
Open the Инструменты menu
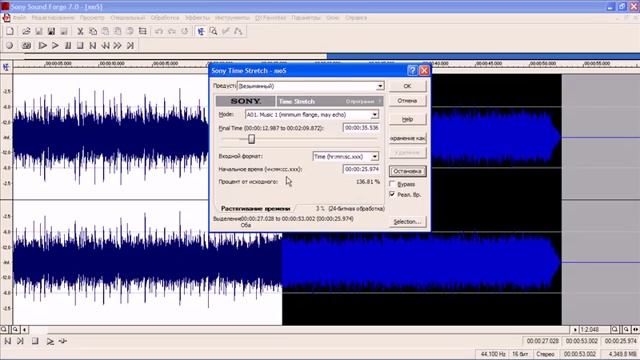tap(232, 18)
